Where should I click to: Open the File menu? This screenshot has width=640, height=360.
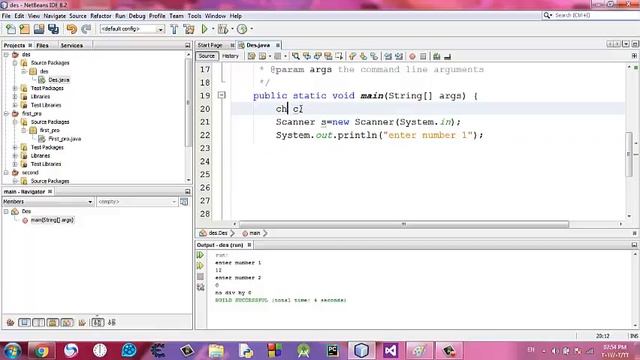[x=6, y=16]
